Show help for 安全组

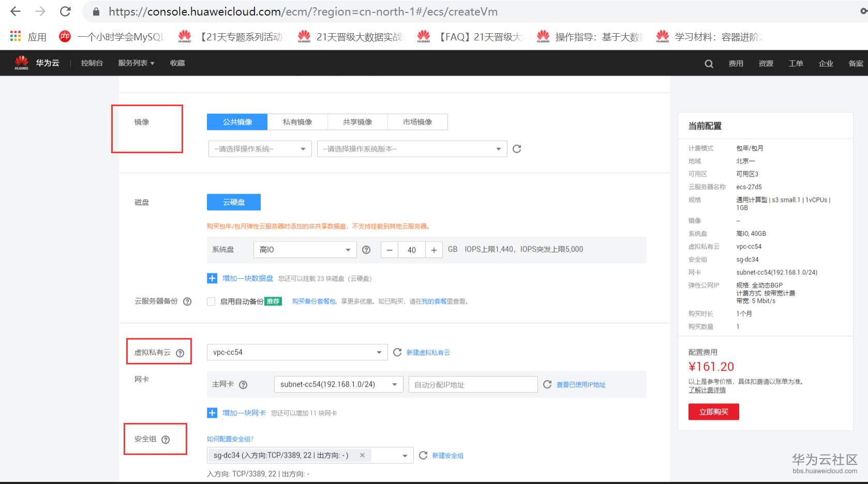click(166, 439)
